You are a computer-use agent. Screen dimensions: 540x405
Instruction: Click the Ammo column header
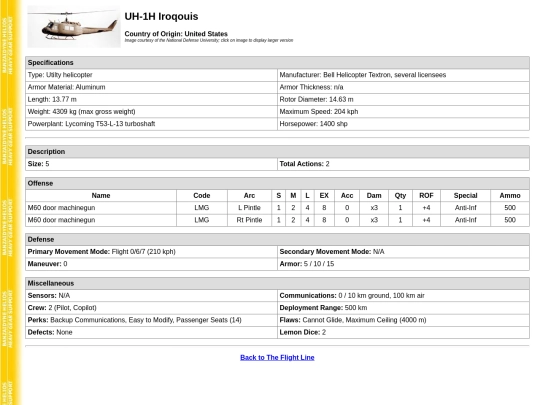[x=510, y=196]
